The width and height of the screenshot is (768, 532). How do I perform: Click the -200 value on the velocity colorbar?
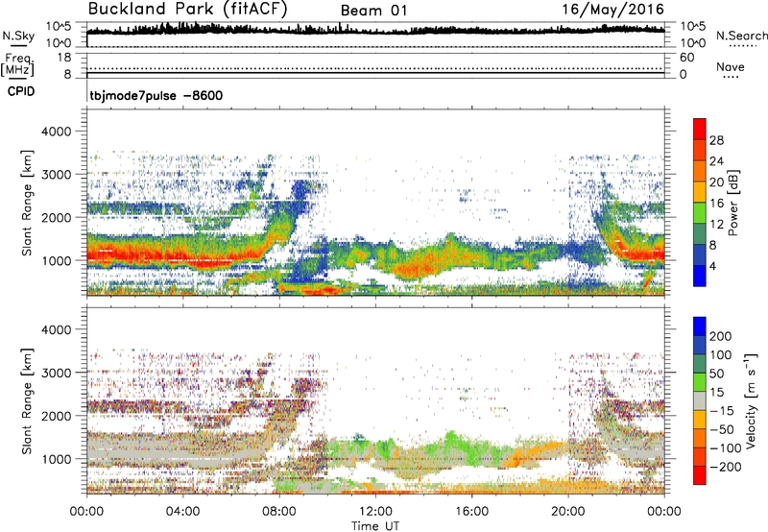724,467
